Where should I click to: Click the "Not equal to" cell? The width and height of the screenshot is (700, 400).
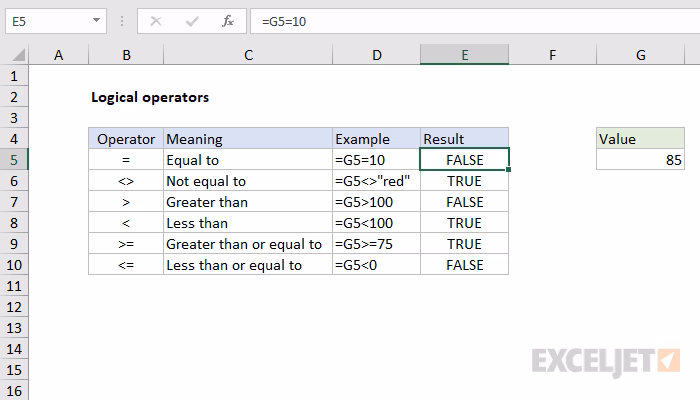[248, 181]
